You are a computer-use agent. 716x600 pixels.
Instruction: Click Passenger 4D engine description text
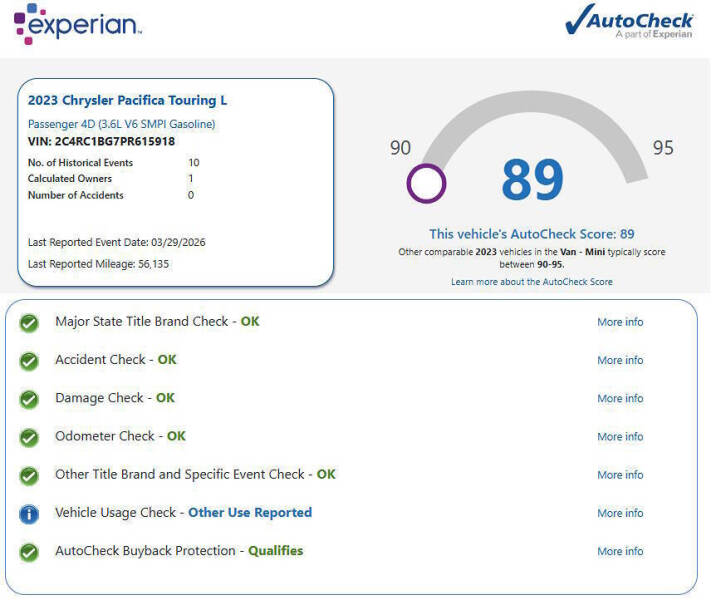121,124
